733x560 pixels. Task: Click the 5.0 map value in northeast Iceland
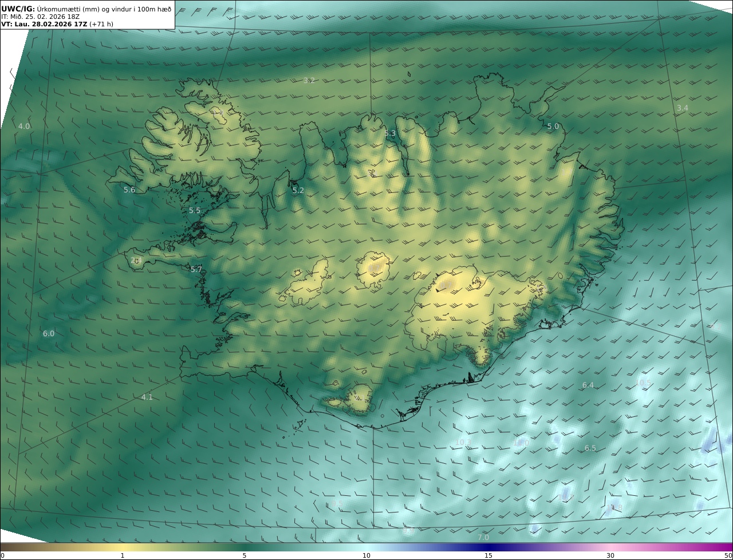tap(553, 126)
